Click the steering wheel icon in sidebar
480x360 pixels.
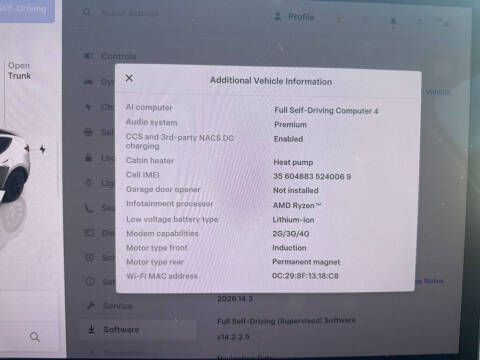tap(88, 132)
